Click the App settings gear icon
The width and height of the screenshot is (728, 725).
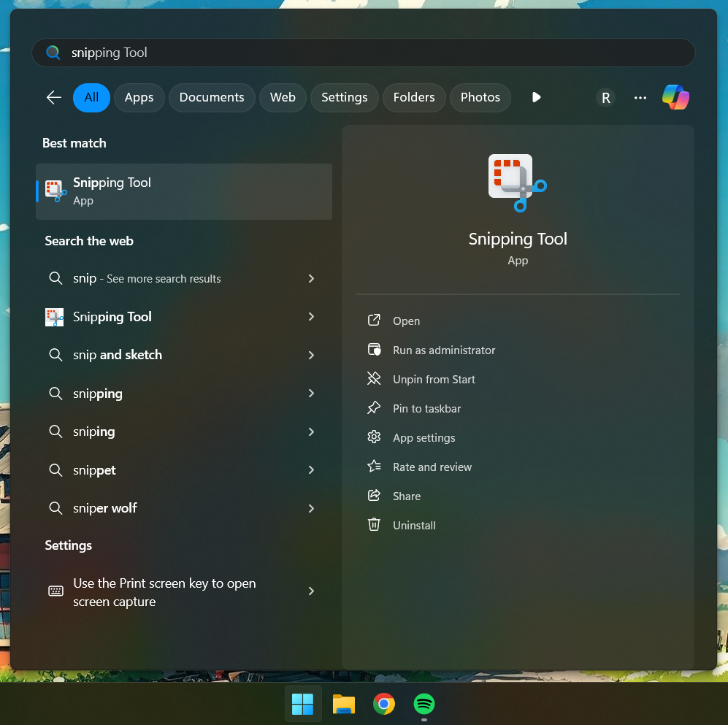[x=374, y=437]
